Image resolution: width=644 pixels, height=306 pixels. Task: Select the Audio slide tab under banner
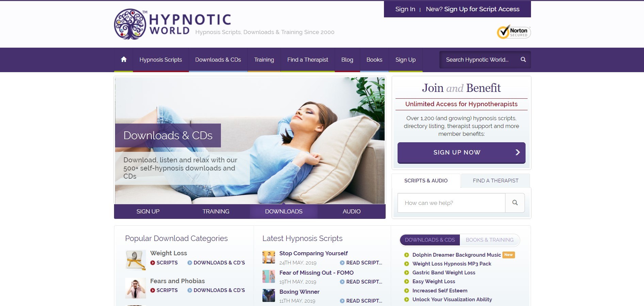tap(352, 211)
